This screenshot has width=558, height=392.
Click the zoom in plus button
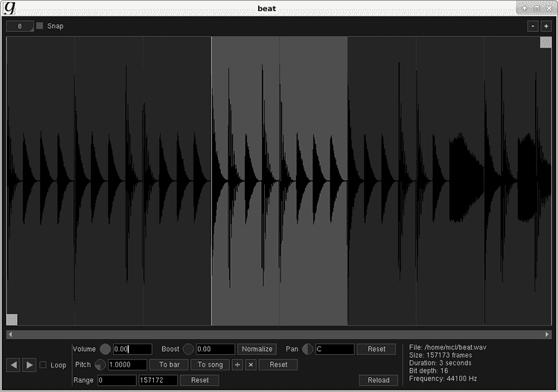tap(546, 26)
